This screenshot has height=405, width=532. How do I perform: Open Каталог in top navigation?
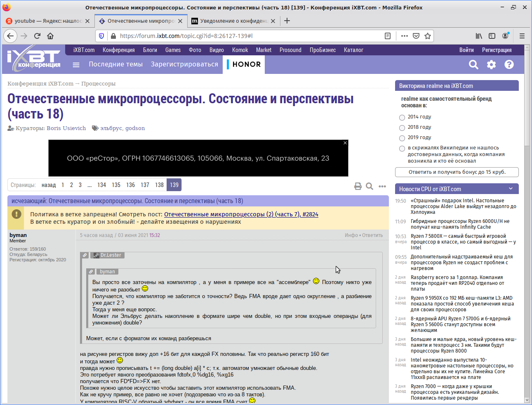(x=353, y=50)
